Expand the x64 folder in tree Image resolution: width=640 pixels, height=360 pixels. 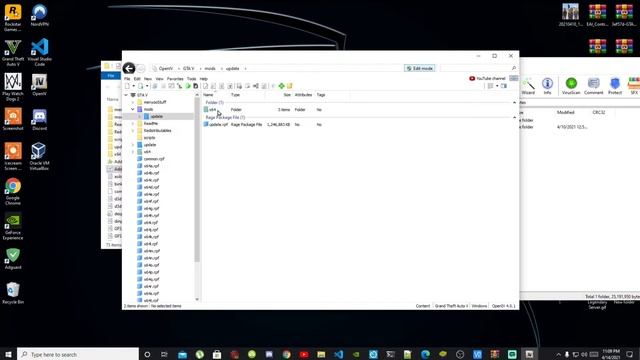click(x=133, y=152)
